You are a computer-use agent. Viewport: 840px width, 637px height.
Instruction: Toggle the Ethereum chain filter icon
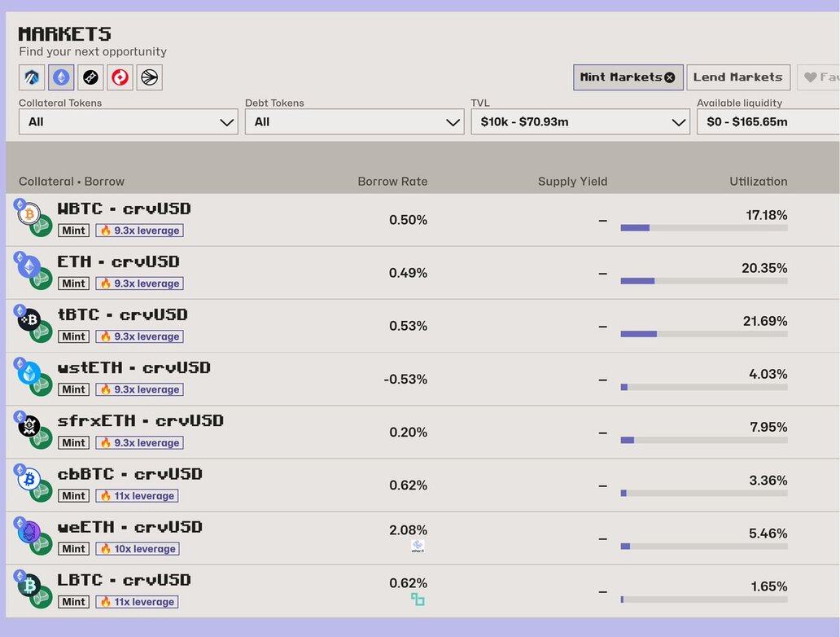[61, 77]
